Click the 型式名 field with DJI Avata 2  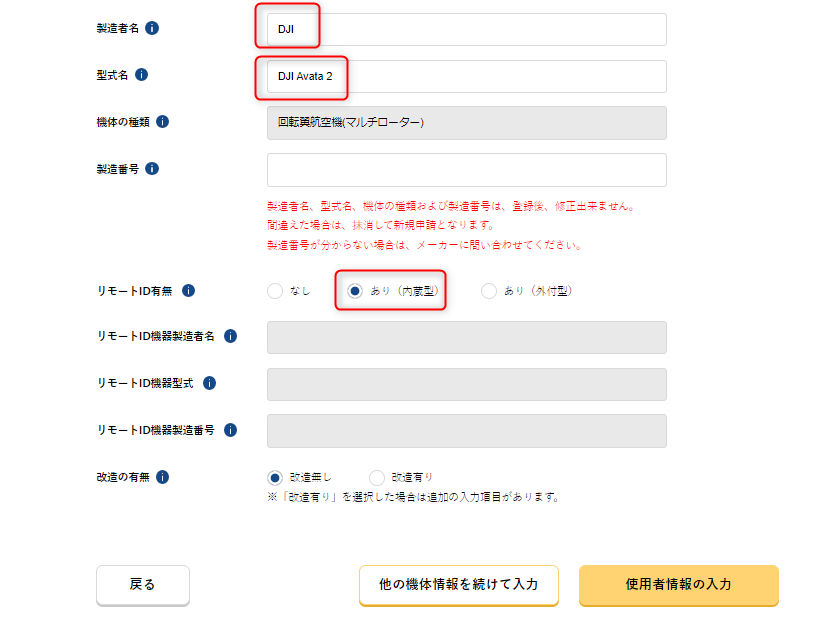pos(466,76)
